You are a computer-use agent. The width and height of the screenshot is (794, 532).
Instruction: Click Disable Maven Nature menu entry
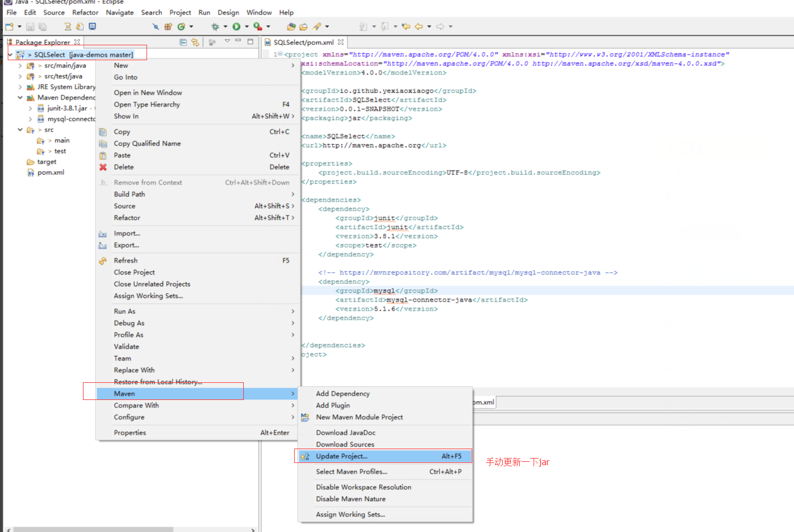tap(385, 499)
